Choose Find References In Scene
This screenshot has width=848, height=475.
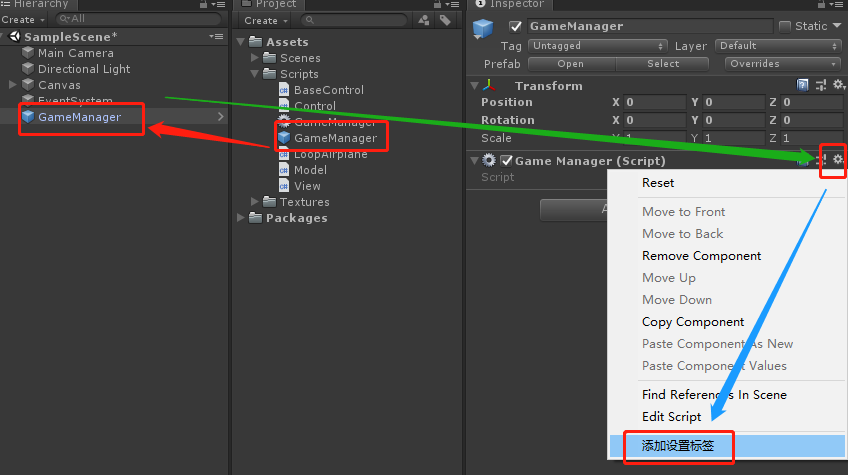(714, 394)
